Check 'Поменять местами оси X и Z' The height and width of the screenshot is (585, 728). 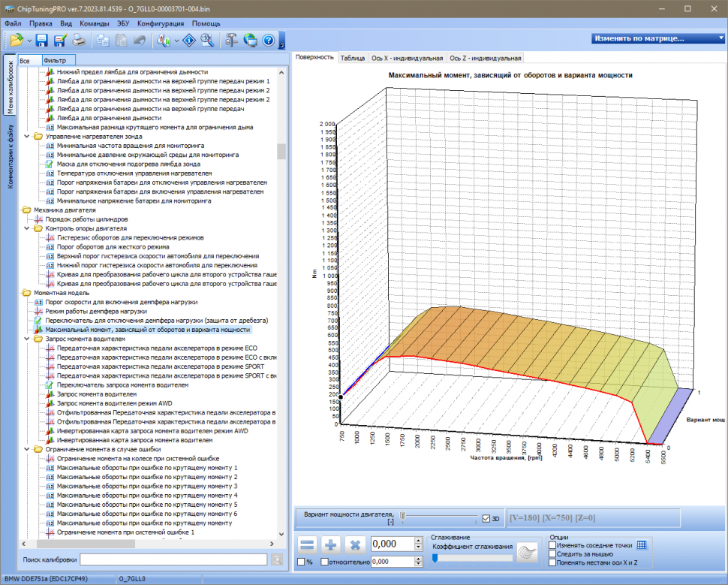tap(553, 562)
